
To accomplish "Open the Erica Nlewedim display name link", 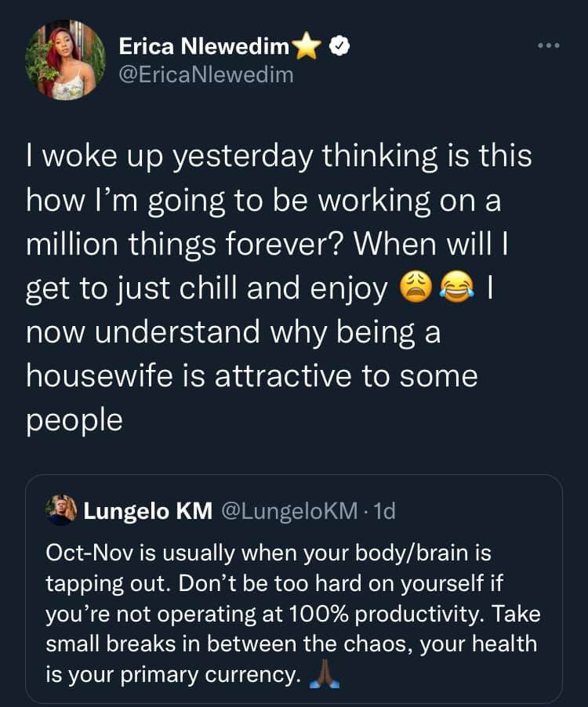I will pos(205,46).
